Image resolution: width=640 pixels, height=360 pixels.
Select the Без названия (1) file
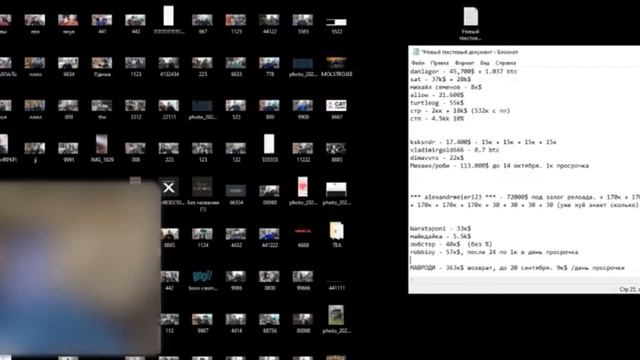(202, 194)
